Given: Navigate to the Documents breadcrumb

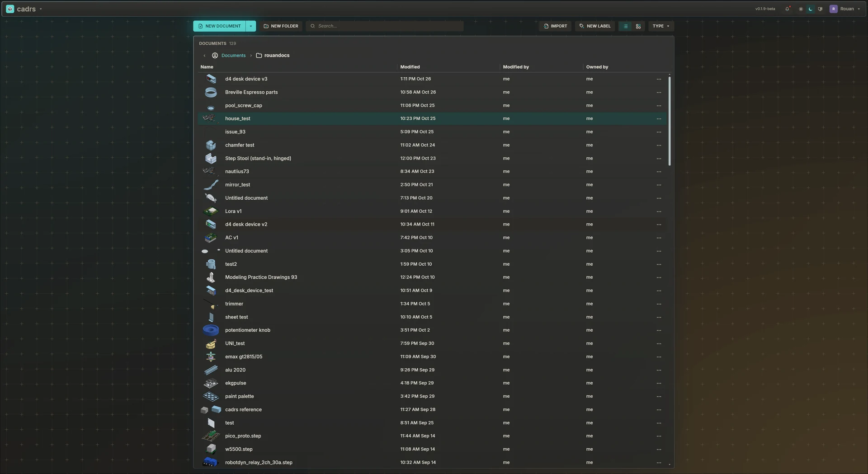Looking at the screenshot, I should click(233, 56).
